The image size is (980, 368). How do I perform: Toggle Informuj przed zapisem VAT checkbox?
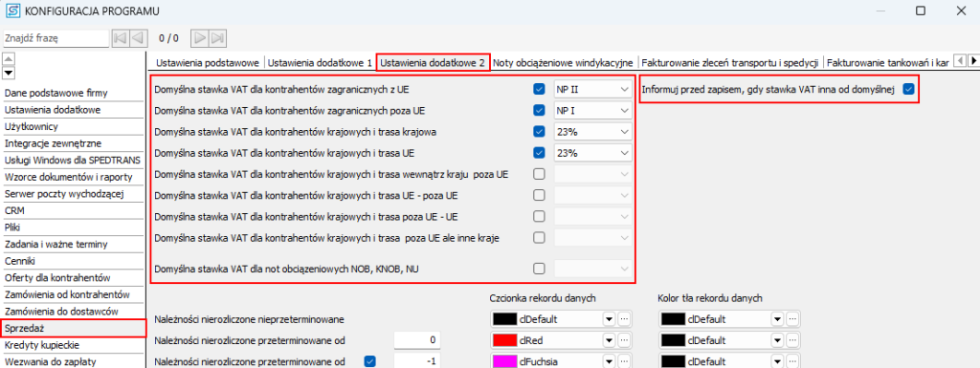pyautogui.click(x=909, y=89)
